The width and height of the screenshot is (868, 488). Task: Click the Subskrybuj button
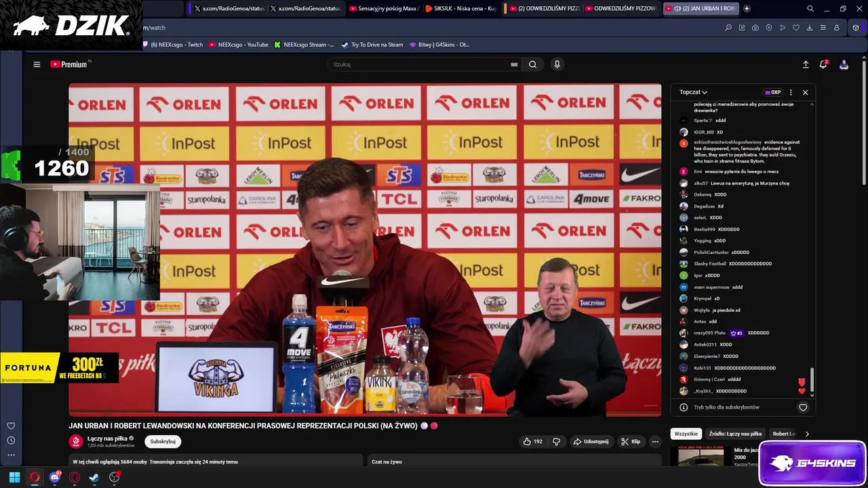click(163, 441)
